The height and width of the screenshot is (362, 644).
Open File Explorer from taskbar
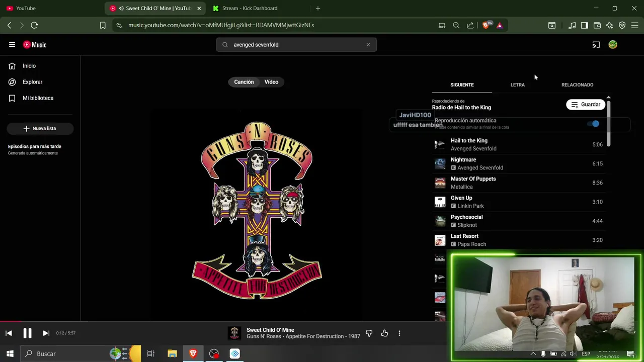click(172, 353)
